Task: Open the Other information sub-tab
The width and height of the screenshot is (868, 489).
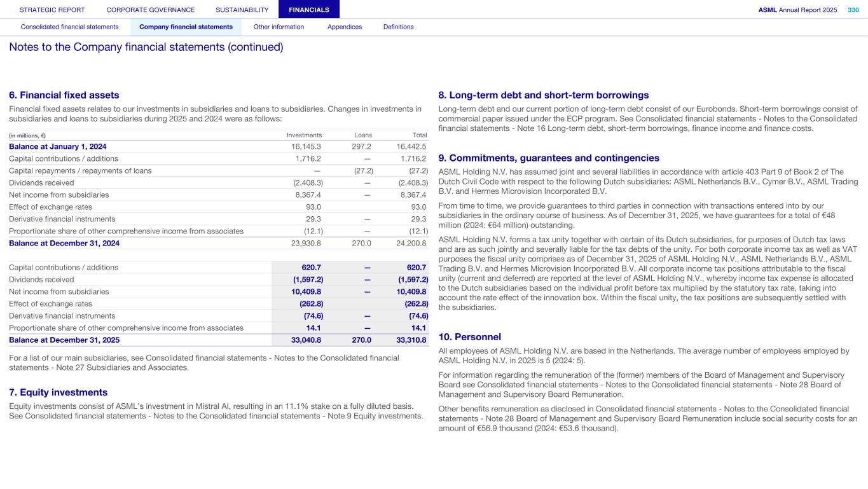Action: 279,27
